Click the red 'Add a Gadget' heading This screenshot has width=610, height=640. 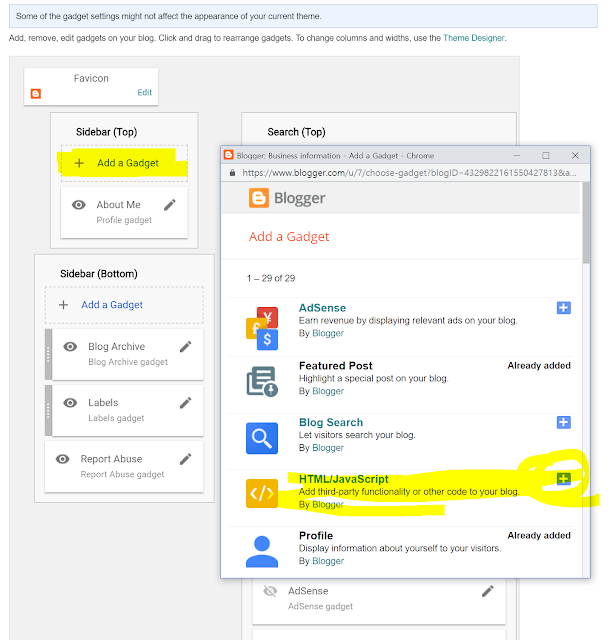tap(289, 237)
